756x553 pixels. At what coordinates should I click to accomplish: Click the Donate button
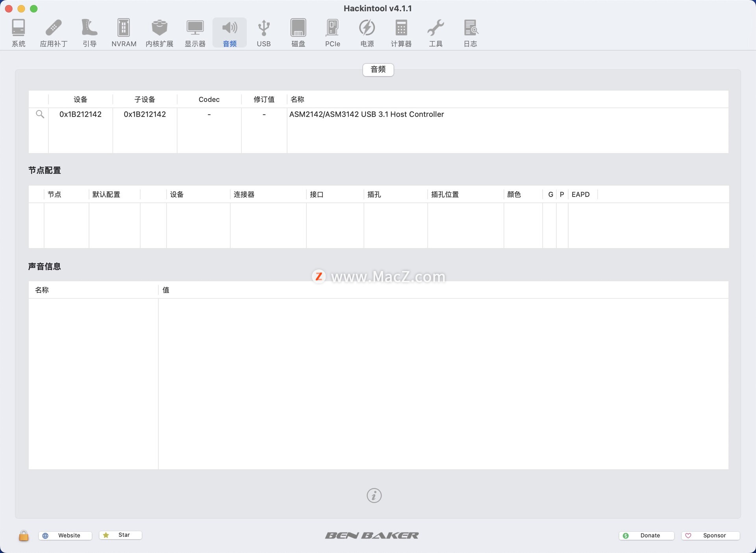point(646,535)
